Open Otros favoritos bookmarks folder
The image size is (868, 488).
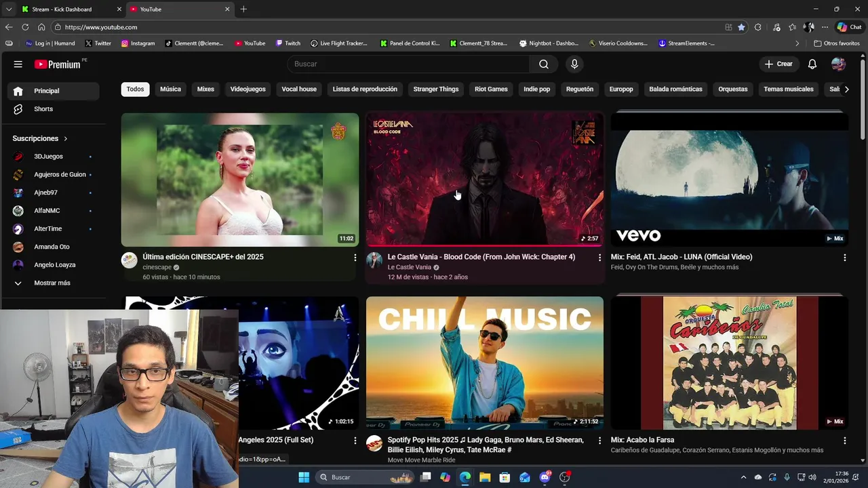point(837,43)
